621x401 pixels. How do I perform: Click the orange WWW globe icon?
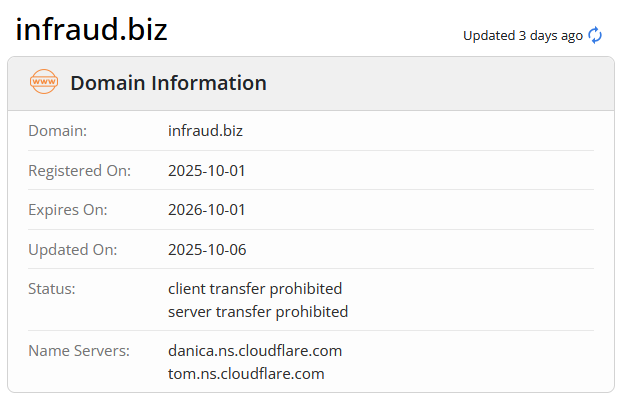[x=44, y=83]
